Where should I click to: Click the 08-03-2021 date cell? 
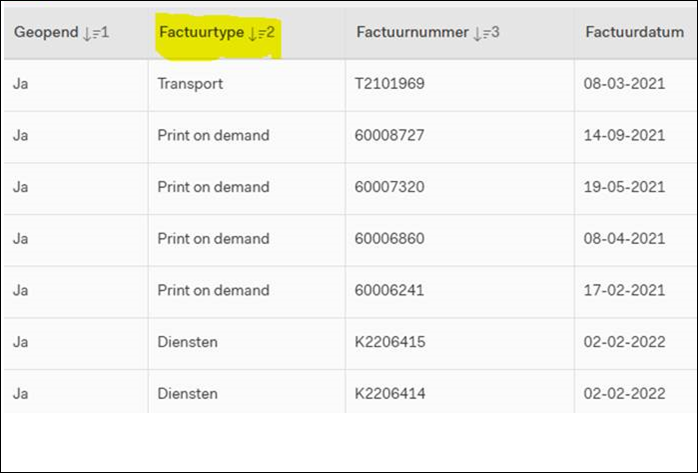click(624, 84)
